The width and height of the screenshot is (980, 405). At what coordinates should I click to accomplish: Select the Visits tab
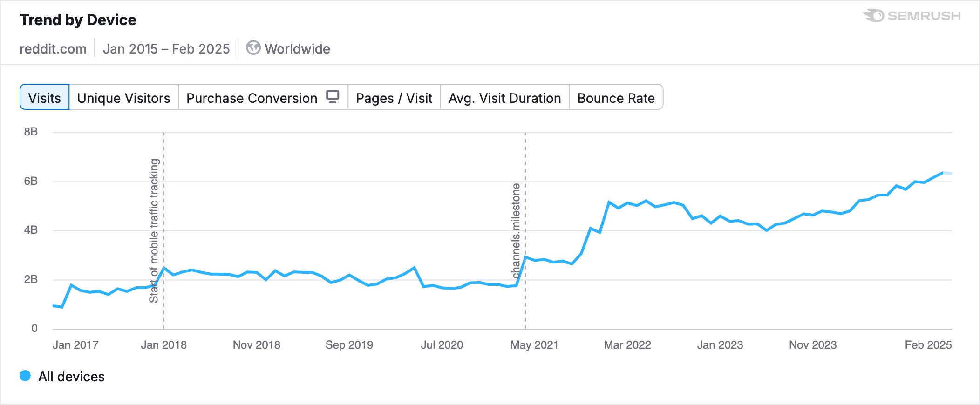pos(44,97)
